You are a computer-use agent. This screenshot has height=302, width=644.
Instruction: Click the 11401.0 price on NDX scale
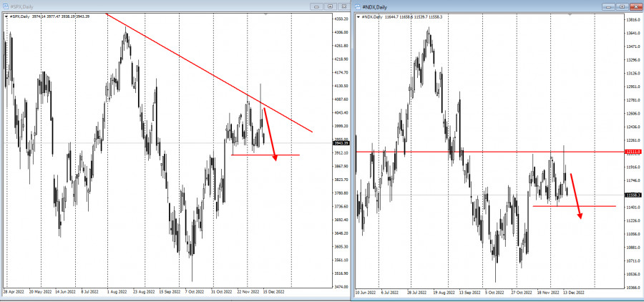click(x=633, y=207)
